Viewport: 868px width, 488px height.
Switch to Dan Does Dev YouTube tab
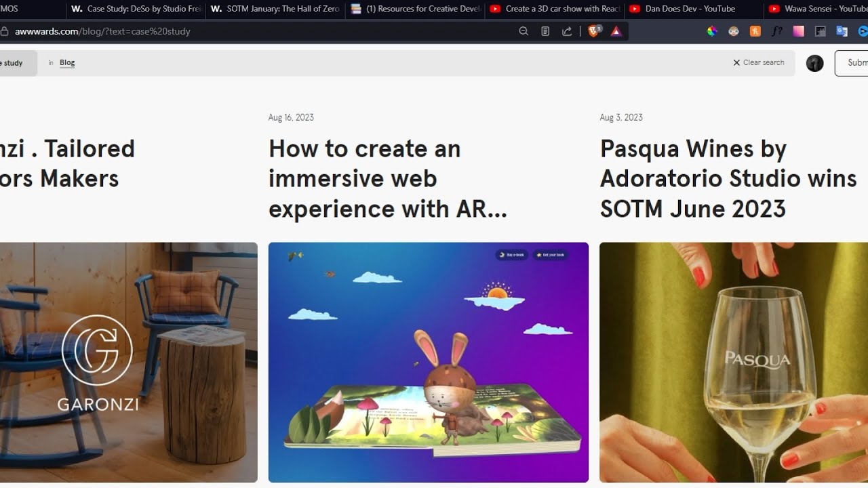pos(693,9)
